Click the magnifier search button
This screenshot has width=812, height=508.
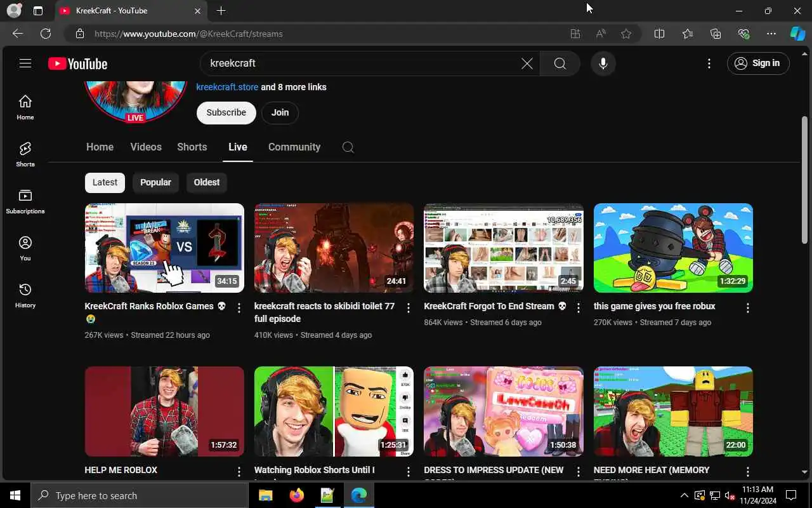coord(560,63)
